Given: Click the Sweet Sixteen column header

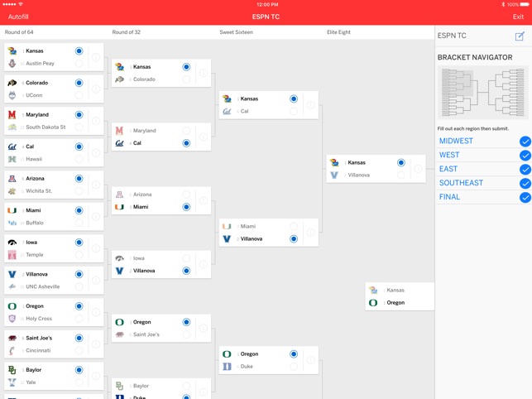Looking at the screenshot, I should click(x=236, y=32).
